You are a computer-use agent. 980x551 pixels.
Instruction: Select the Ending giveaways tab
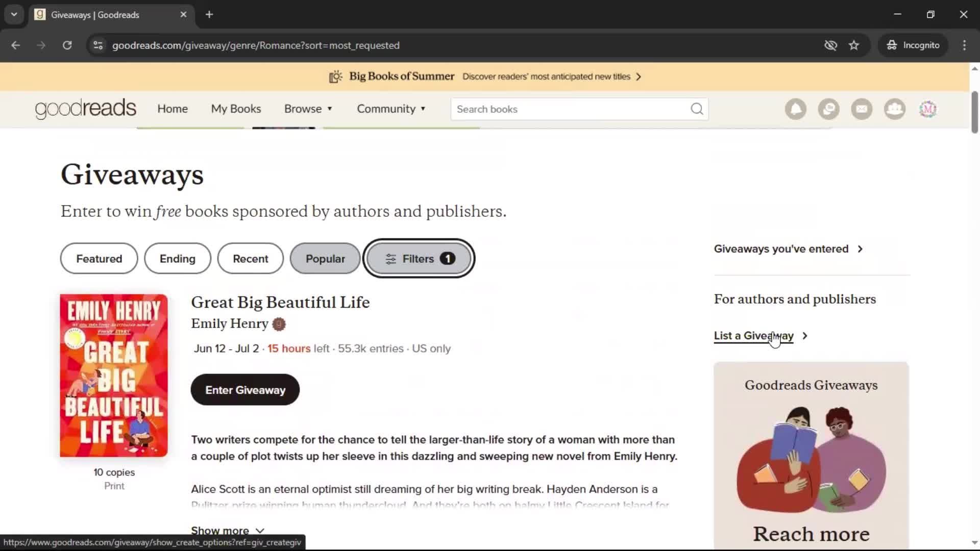tap(178, 259)
